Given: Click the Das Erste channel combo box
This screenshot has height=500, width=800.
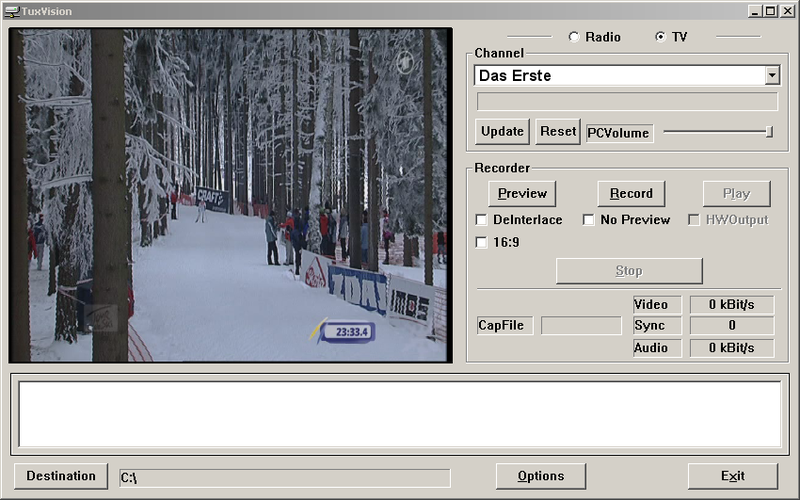Looking at the screenshot, I should (x=618, y=76).
